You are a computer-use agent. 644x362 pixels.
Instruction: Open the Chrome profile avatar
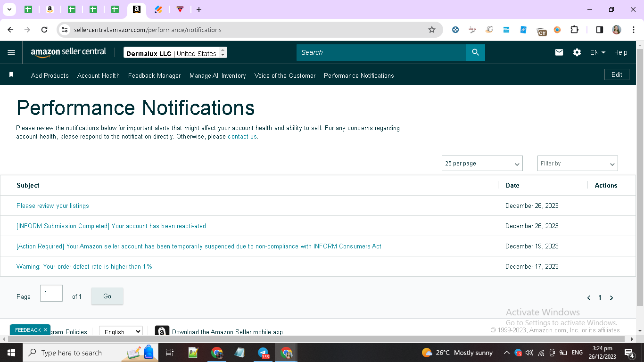pyautogui.click(x=617, y=30)
